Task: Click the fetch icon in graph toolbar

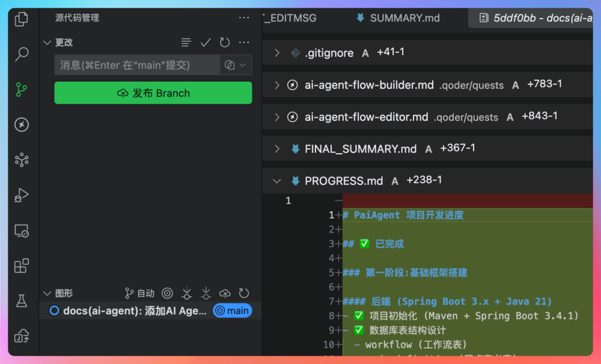Action: pos(187,293)
